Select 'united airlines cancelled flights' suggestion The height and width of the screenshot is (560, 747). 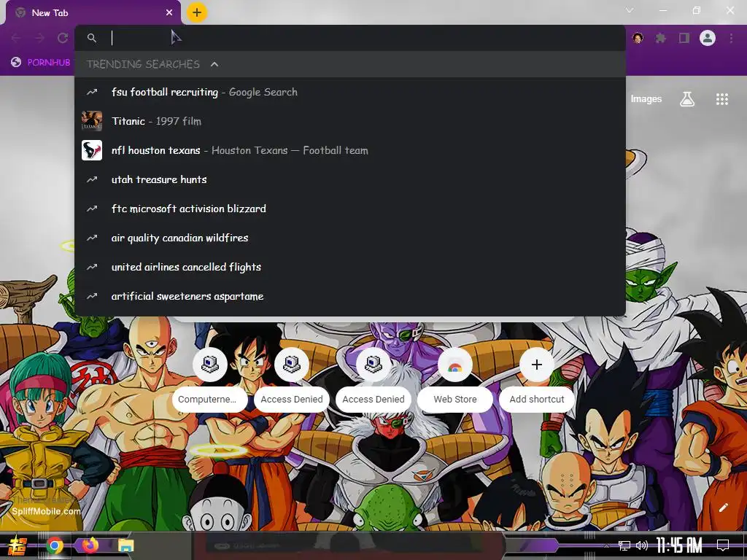click(x=350, y=267)
